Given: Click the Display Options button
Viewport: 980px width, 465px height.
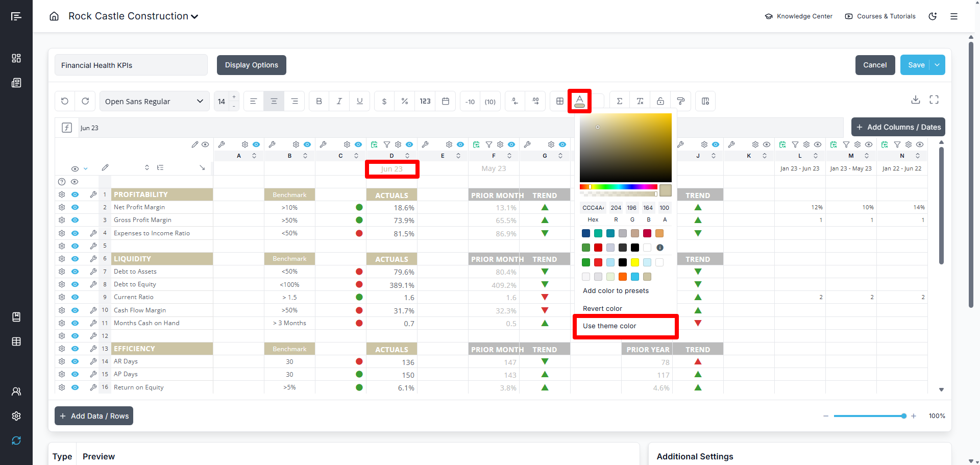Looking at the screenshot, I should (x=252, y=65).
